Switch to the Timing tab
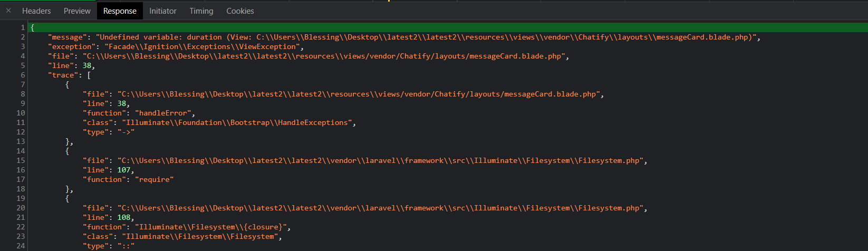 coord(201,11)
